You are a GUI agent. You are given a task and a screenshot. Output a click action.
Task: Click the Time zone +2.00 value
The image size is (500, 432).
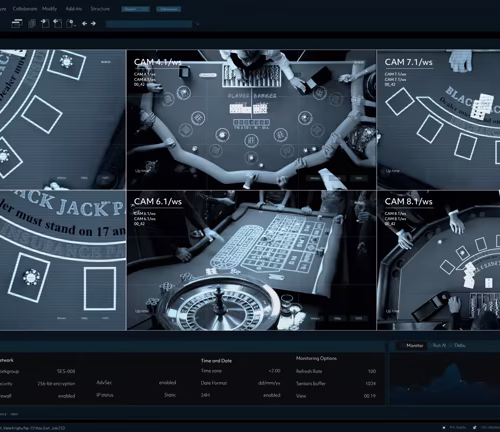[274, 371]
